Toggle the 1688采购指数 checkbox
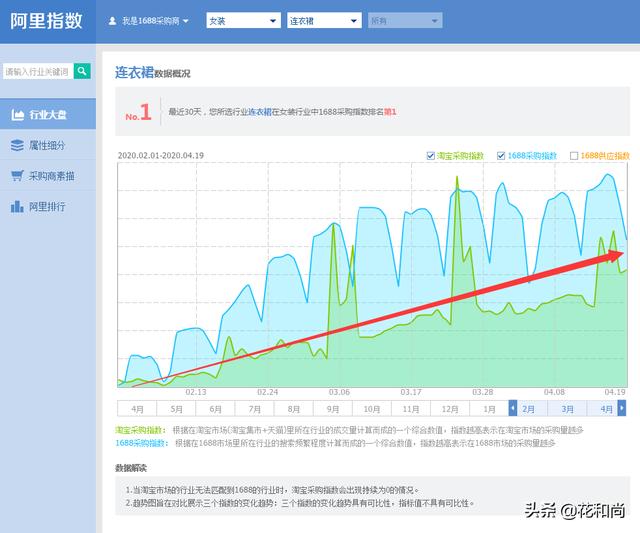 pos(501,155)
